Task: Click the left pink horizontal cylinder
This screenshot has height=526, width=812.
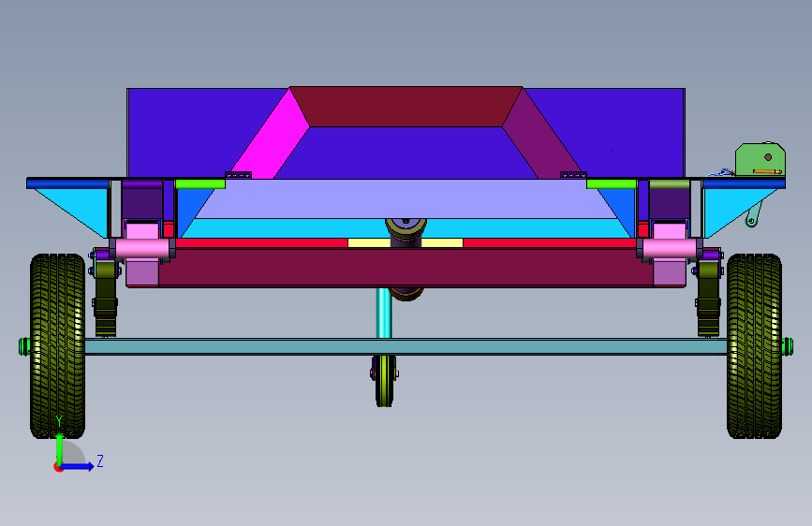Action: pyautogui.click(x=142, y=248)
